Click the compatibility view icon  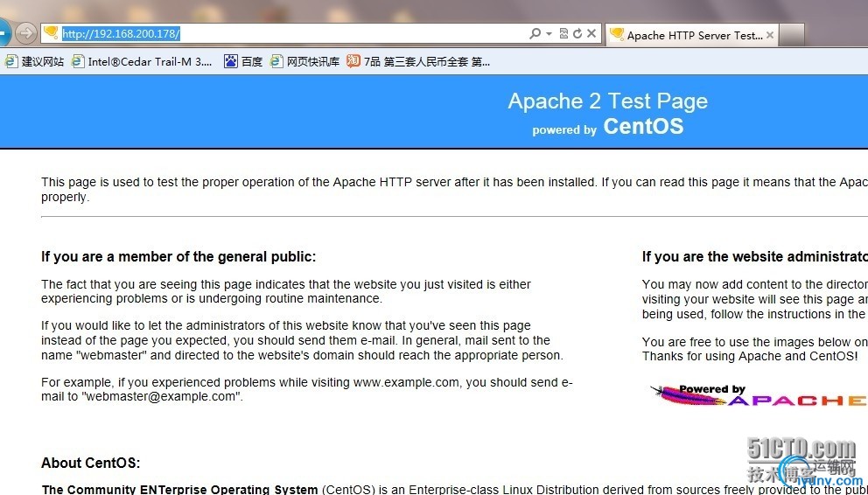pyautogui.click(x=563, y=34)
